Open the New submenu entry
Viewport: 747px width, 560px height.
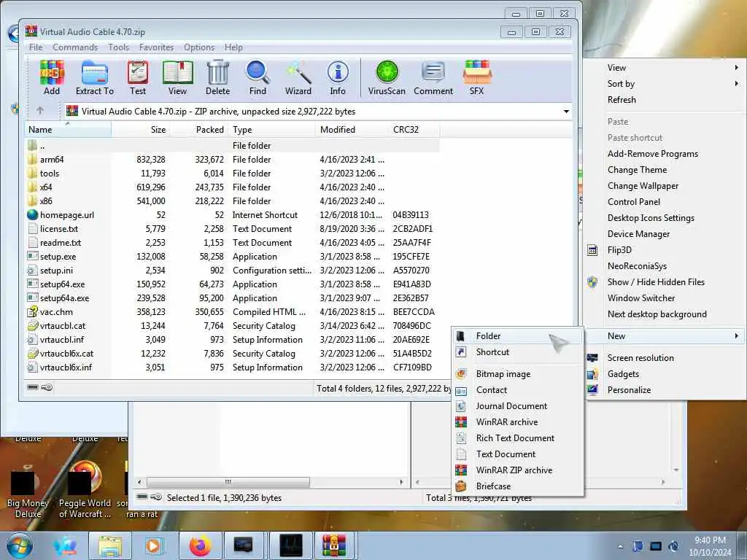[x=665, y=336]
